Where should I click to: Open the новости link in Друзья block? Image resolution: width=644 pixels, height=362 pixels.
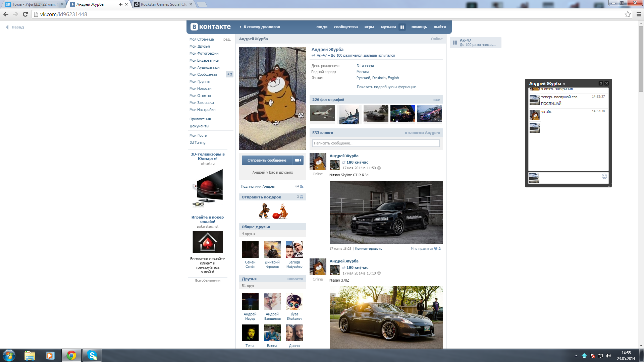[295, 279]
